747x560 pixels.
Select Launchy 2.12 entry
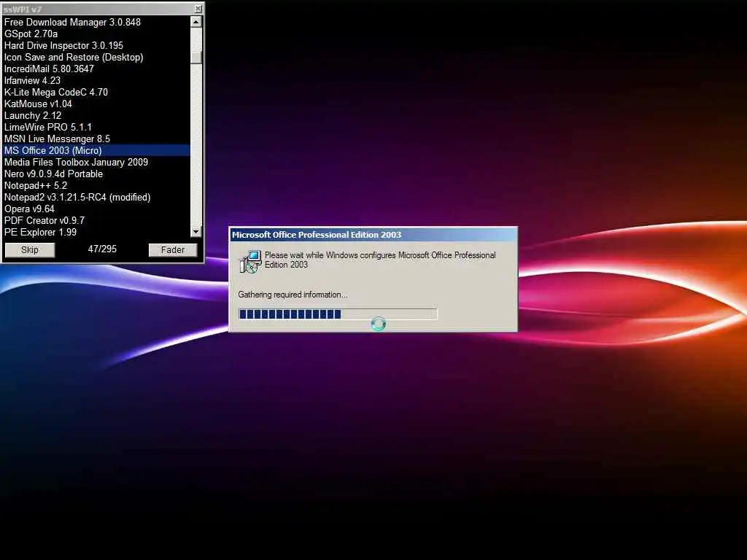(x=96, y=115)
